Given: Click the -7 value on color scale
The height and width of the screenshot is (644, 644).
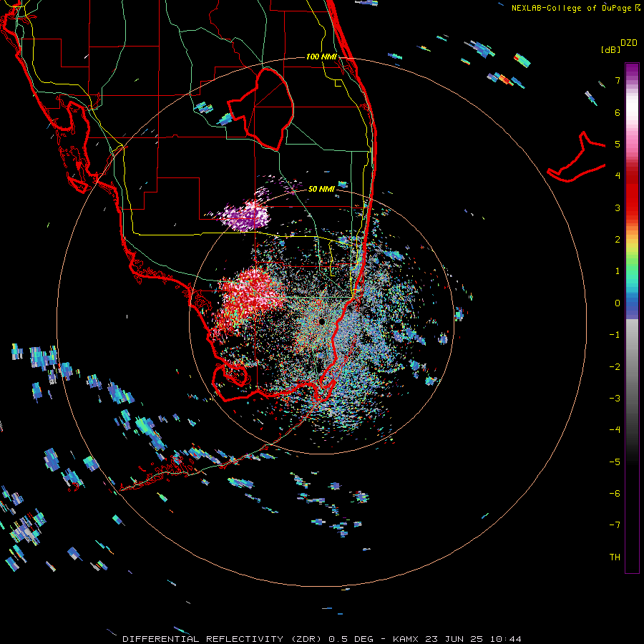Looking at the screenshot, I should click(615, 525).
